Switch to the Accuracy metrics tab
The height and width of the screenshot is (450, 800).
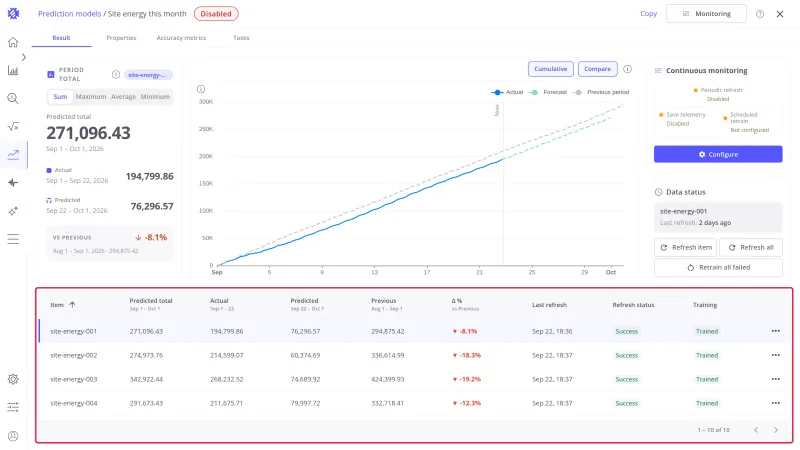(181, 38)
